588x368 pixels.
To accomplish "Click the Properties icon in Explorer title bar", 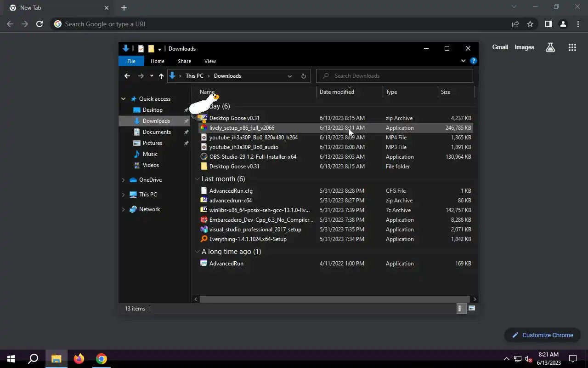I will point(141,48).
